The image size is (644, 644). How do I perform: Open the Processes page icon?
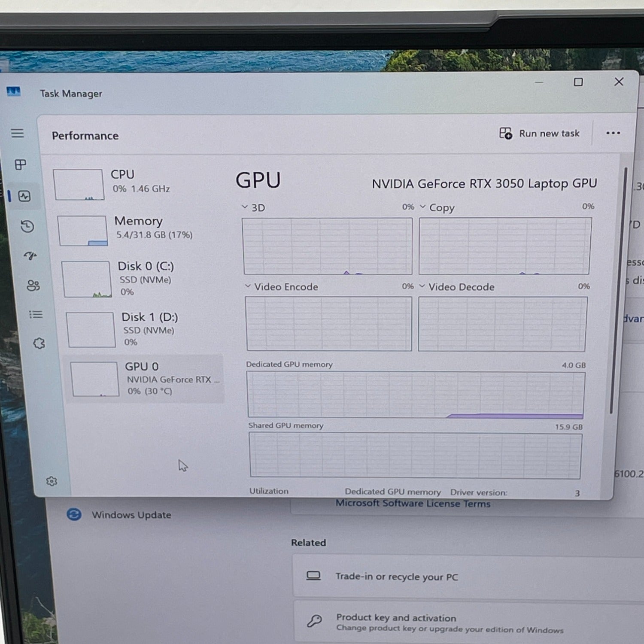[x=20, y=164]
